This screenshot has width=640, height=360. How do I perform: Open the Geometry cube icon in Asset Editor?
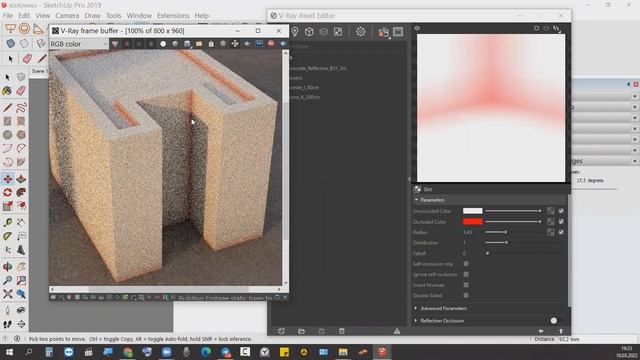pos(309,31)
